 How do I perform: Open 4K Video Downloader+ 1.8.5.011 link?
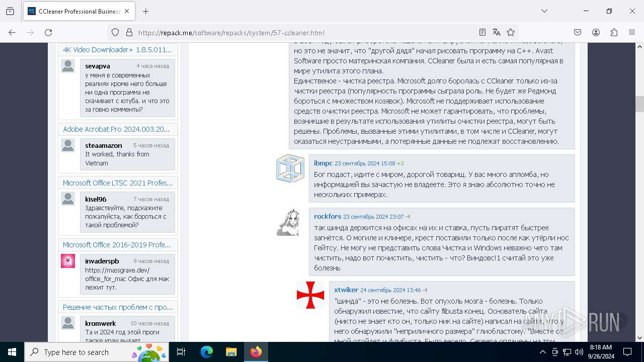[x=117, y=50]
